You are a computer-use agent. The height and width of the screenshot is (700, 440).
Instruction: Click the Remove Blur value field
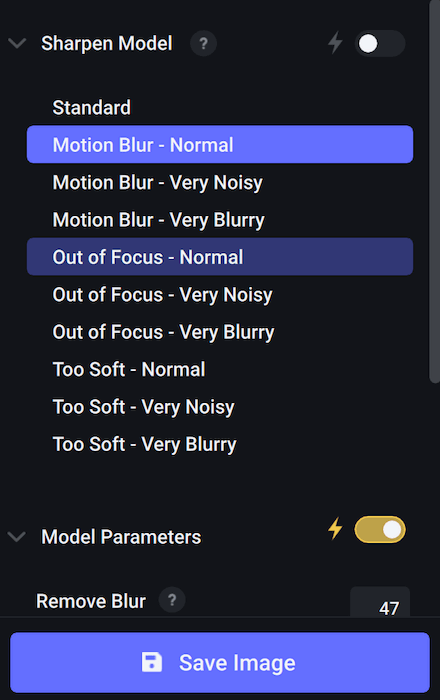[x=380, y=602]
